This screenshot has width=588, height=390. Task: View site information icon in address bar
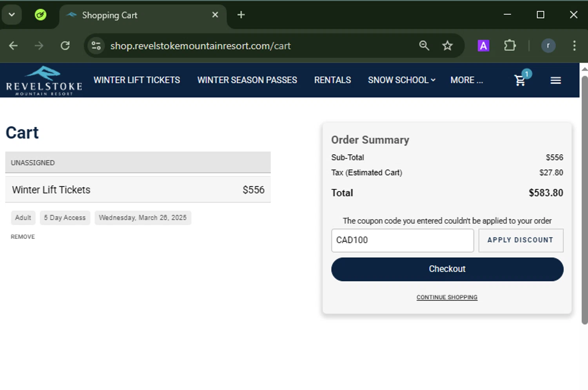pos(96,46)
